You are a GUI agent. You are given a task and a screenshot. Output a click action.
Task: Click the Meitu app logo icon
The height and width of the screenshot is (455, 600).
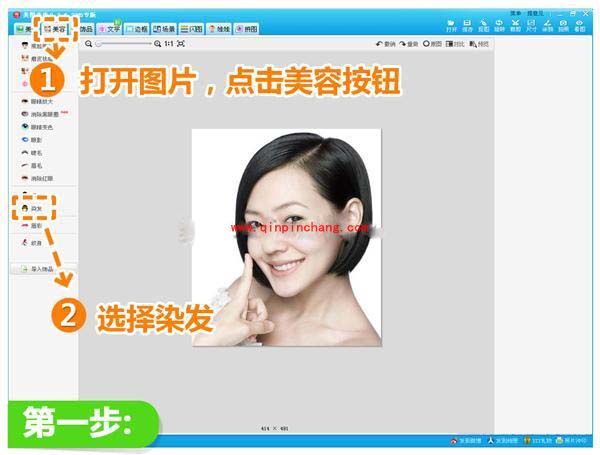pyautogui.click(x=16, y=15)
